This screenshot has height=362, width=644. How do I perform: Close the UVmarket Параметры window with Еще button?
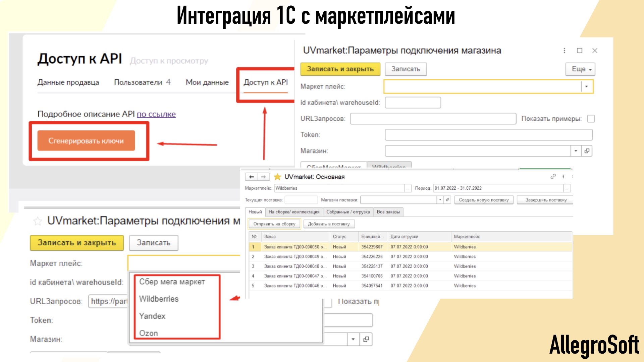tap(595, 50)
